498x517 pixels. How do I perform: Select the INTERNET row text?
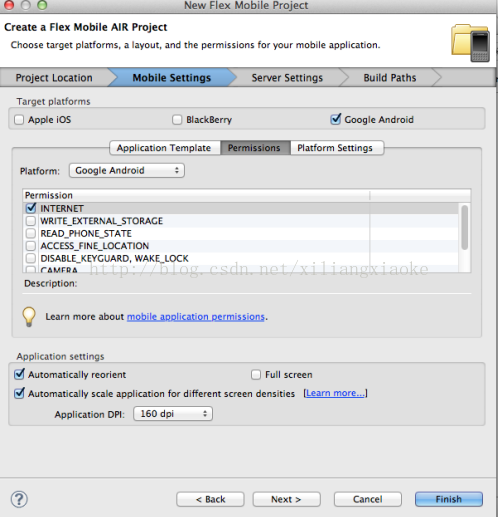(x=62, y=208)
